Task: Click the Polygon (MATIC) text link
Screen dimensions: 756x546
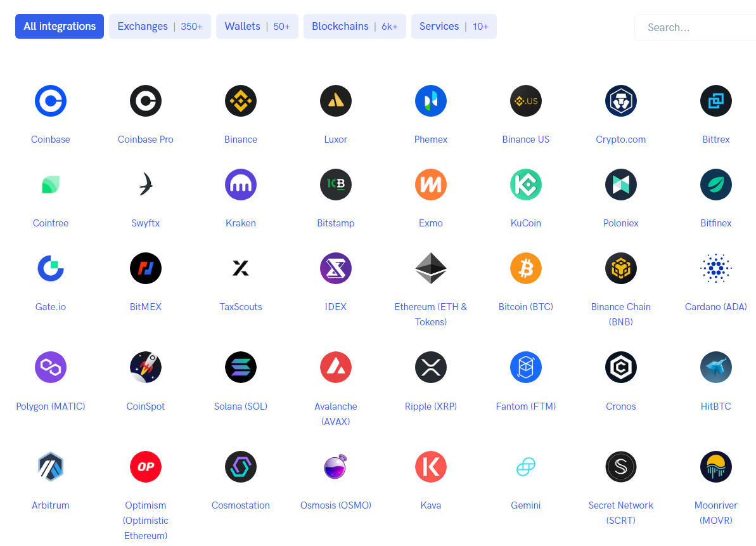Action: 51,406
